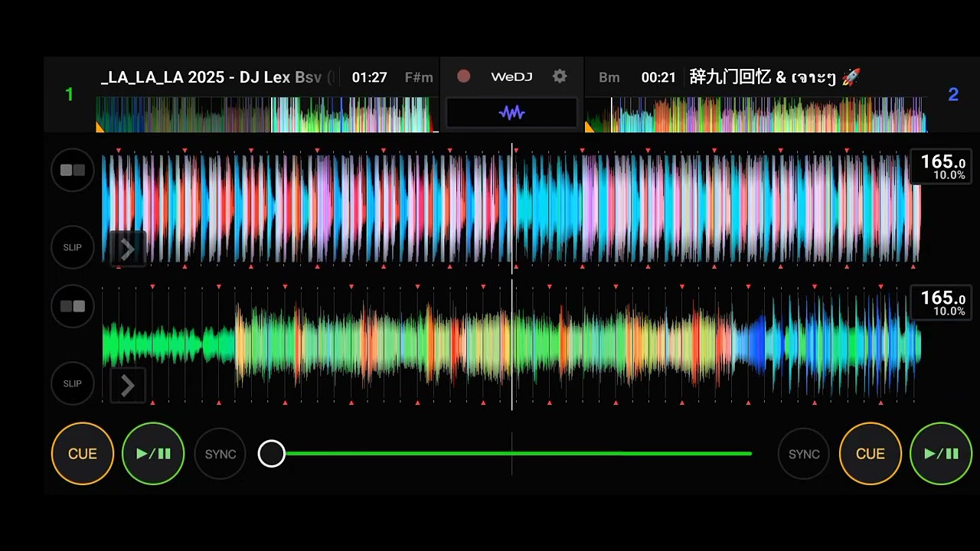Click deck 1 large scrolling waveform
The height and width of the screenshot is (551, 980).
pyautogui.click(x=511, y=208)
